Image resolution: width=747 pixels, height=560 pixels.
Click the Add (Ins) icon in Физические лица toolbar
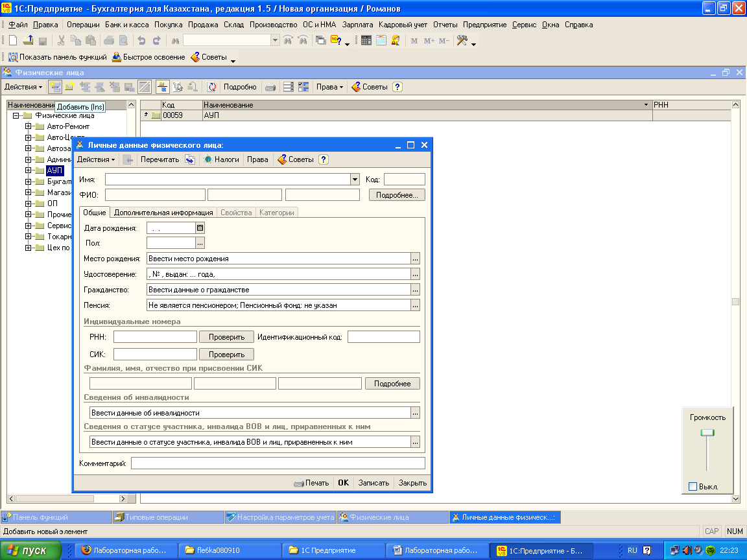pyautogui.click(x=55, y=87)
